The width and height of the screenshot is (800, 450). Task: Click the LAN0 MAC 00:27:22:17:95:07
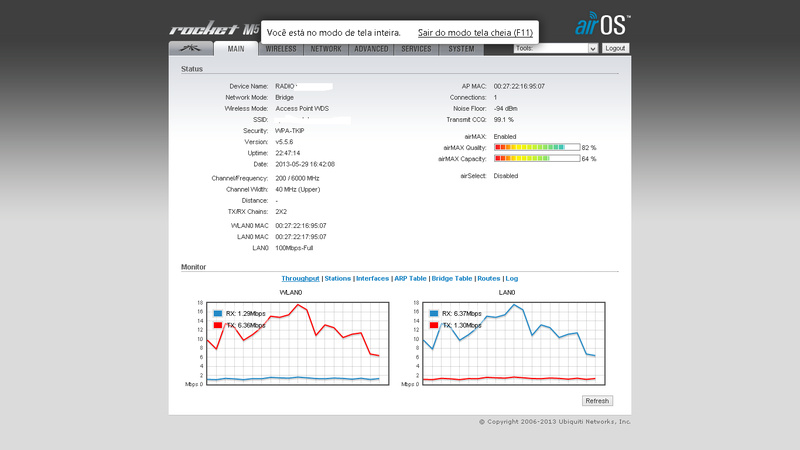[x=301, y=237]
